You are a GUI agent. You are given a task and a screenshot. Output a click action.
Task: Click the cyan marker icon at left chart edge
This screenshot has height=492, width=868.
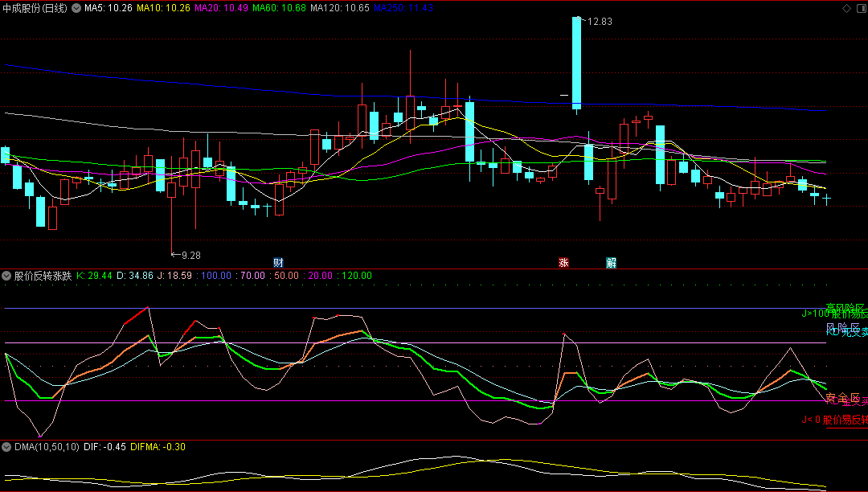[5, 154]
